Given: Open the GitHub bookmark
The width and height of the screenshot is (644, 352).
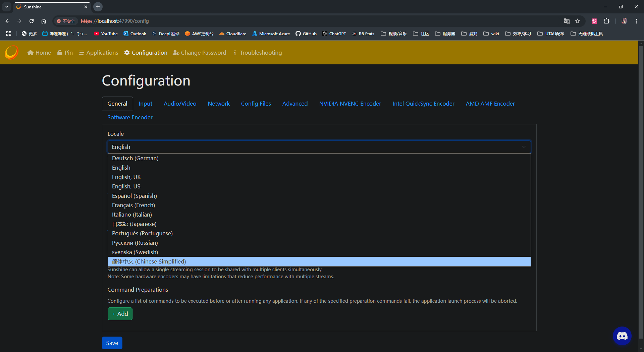Looking at the screenshot, I should click(306, 34).
